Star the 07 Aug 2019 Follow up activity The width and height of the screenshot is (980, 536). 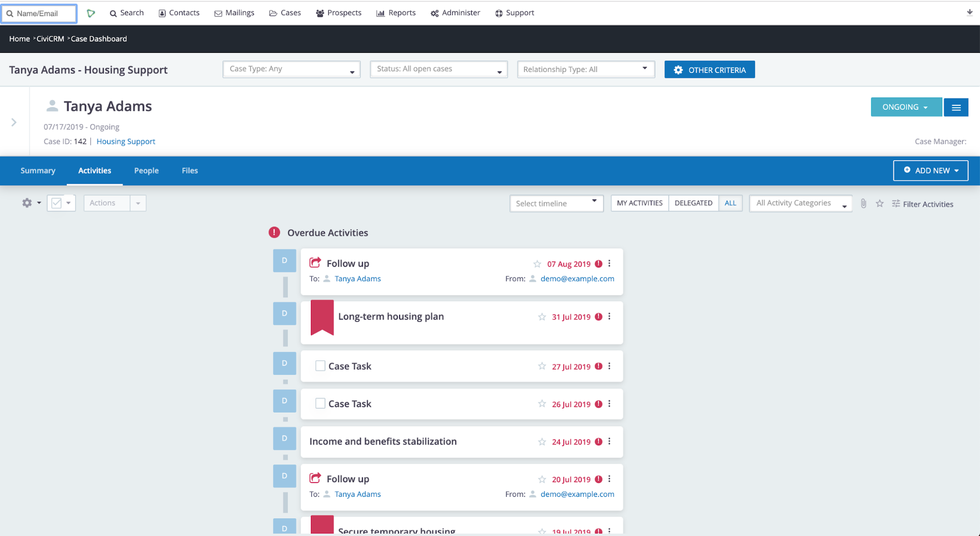pos(537,264)
